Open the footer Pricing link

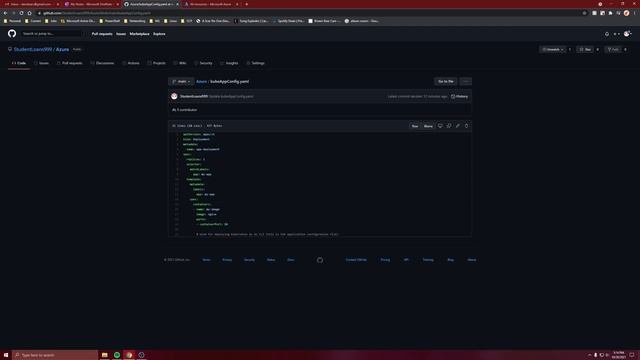coord(385,260)
